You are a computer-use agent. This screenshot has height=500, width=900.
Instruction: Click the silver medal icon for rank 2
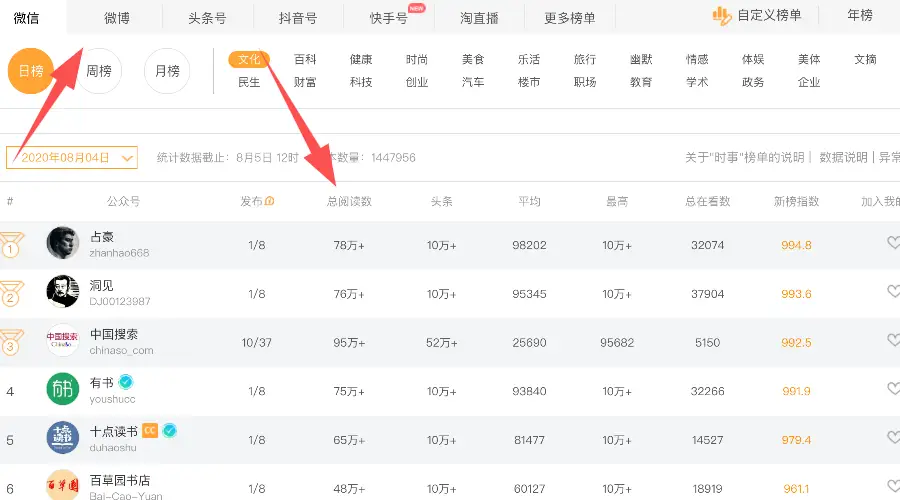pos(11,294)
